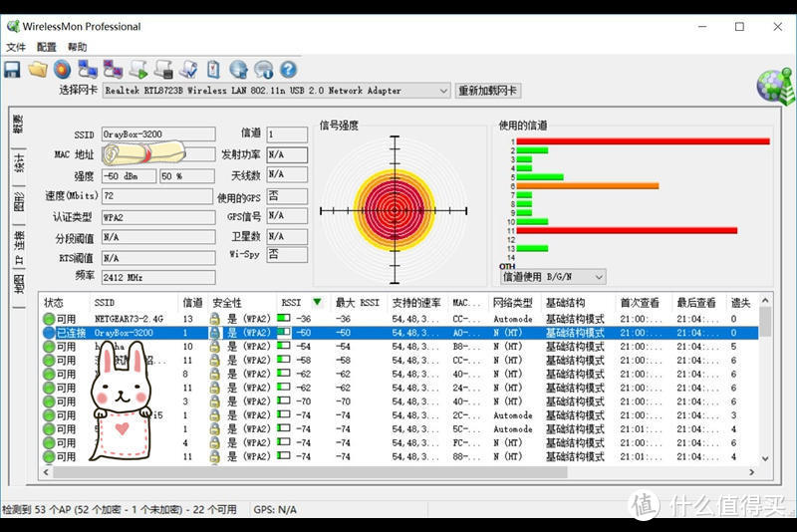Click RSSI column sort arrow

click(317, 302)
